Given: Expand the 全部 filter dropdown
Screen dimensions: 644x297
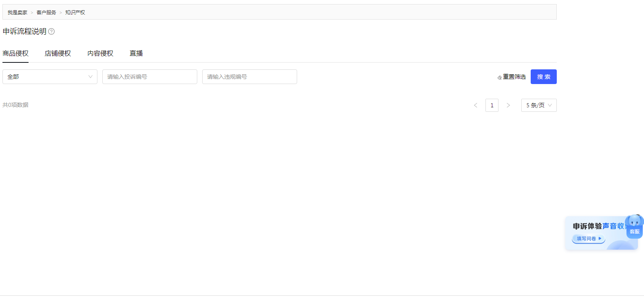Looking at the screenshot, I should pyautogui.click(x=50, y=77).
